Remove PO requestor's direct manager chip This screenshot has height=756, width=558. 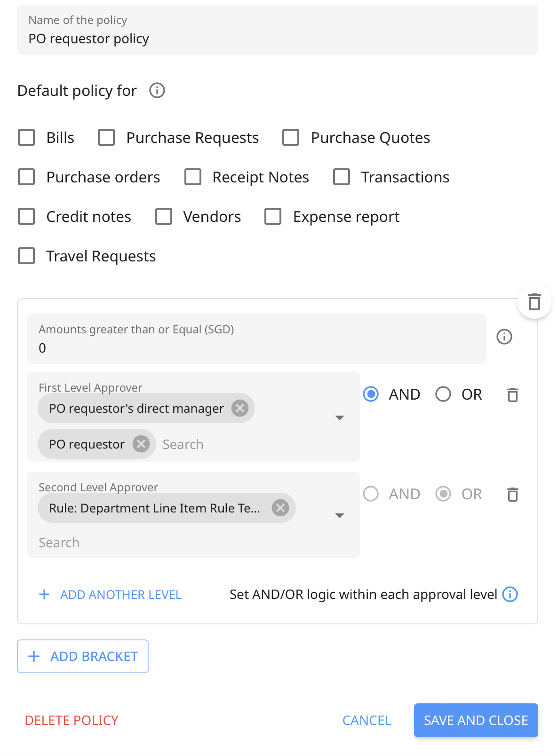[x=240, y=408]
